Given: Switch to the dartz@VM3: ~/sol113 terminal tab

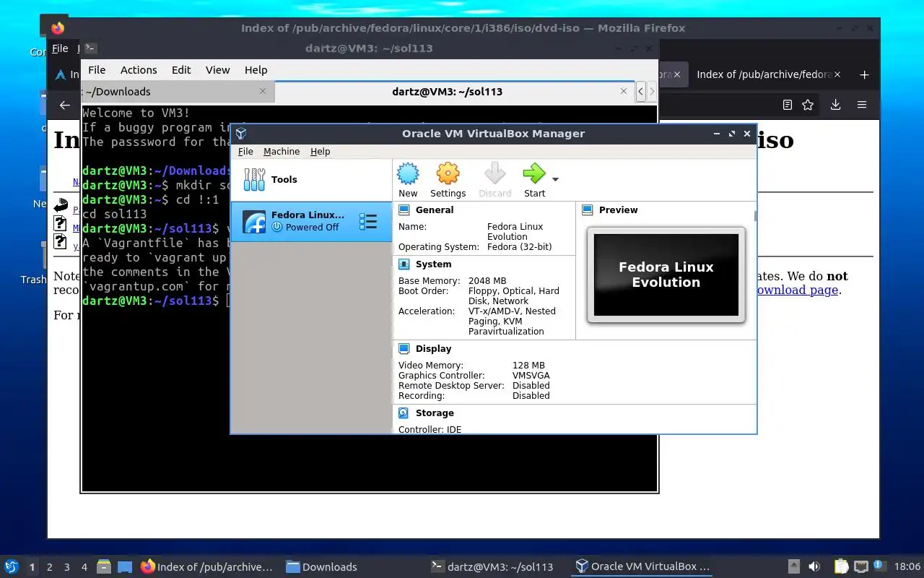Looking at the screenshot, I should (455, 91).
